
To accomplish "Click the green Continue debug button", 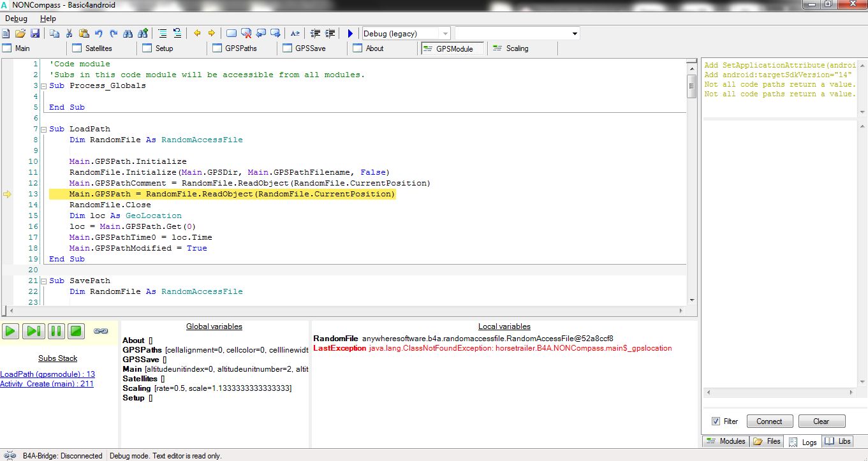I will (x=10, y=331).
